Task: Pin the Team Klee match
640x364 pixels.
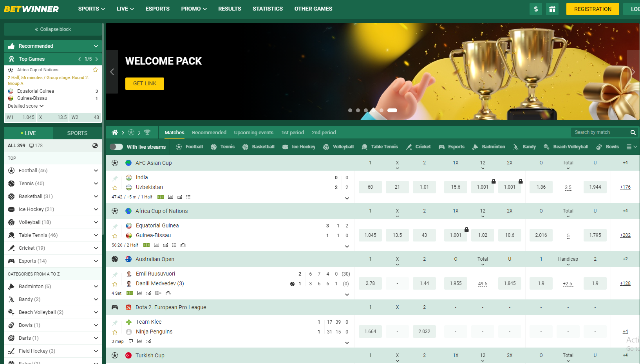Action: [115, 323]
